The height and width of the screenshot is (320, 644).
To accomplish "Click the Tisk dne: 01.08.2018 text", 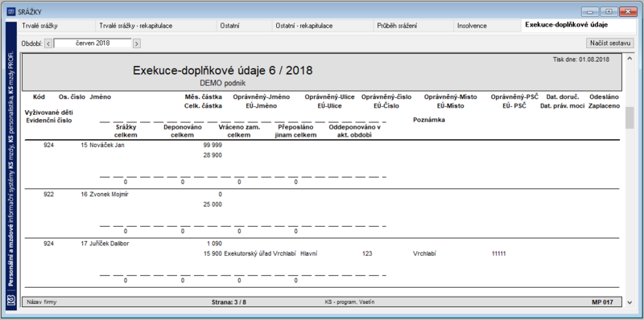I will [580, 59].
